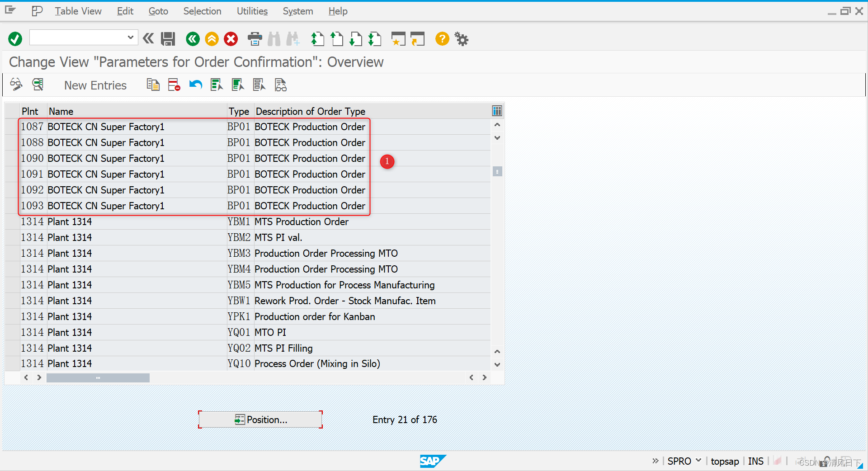Open the SPRO dropdown in status bar
Image resolution: width=868 pixels, height=471 pixels.
[x=698, y=461]
